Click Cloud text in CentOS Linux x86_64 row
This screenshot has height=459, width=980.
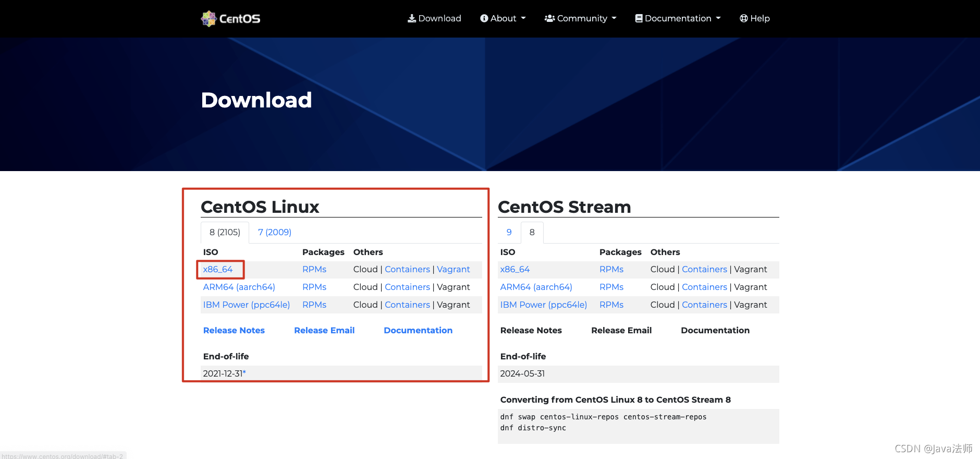(x=365, y=269)
